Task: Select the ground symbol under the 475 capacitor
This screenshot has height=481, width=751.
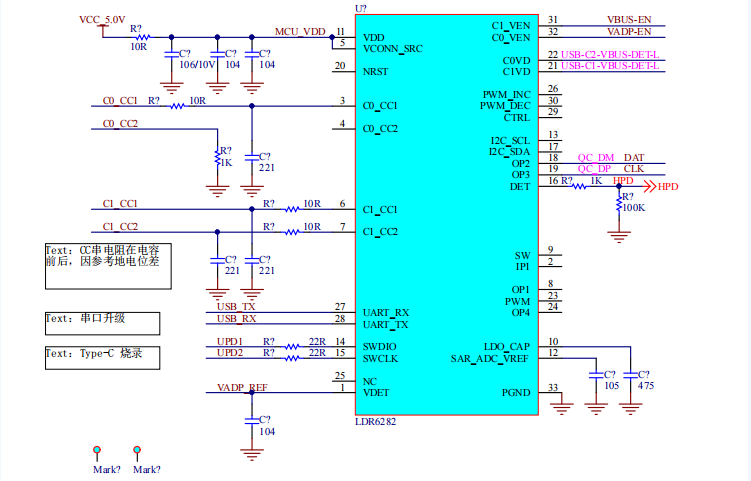Action: point(630,408)
